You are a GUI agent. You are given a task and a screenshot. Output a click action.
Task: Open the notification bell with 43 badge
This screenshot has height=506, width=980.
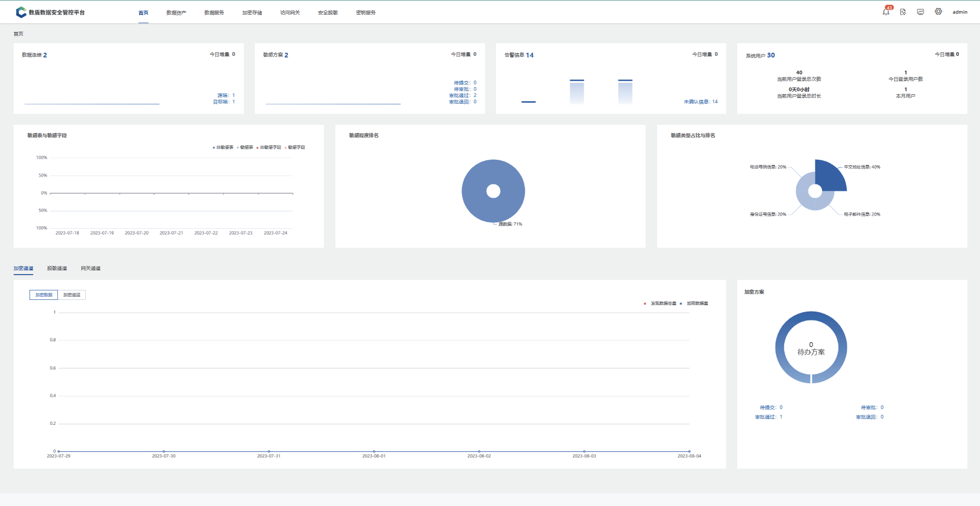point(886,12)
